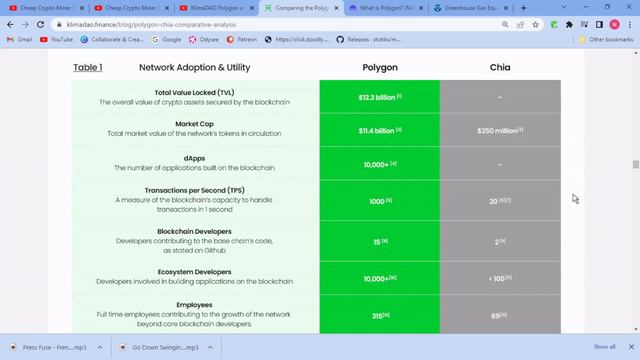This screenshot has height=360, width=640.
Task: Open click.doodly bookmark
Action: [296, 40]
